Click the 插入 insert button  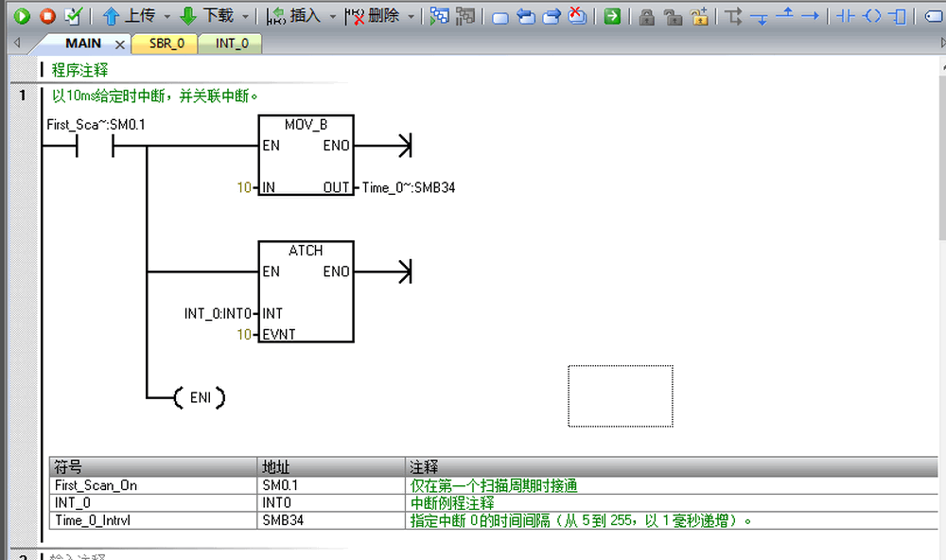click(x=294, y=16)
